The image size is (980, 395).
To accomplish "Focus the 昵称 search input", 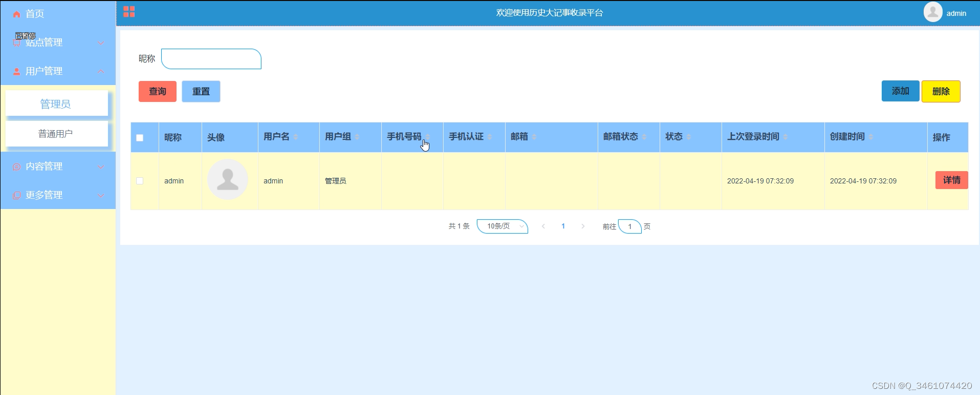I will 211,59.
